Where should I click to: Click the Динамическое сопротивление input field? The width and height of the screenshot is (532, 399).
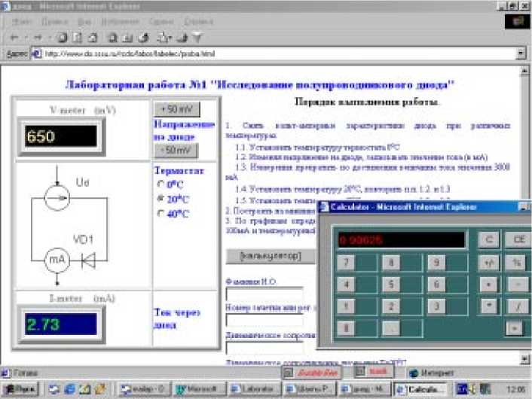pos(265,348)
